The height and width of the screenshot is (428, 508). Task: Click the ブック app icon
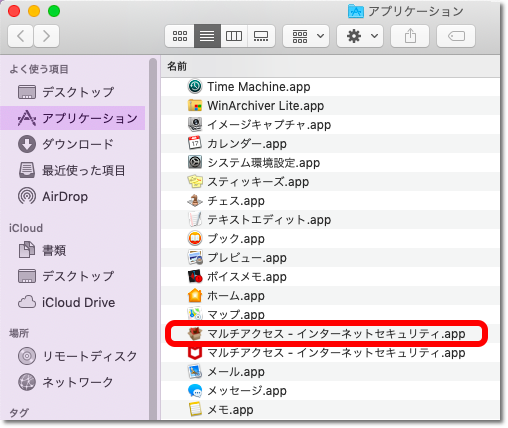point(195,239)
